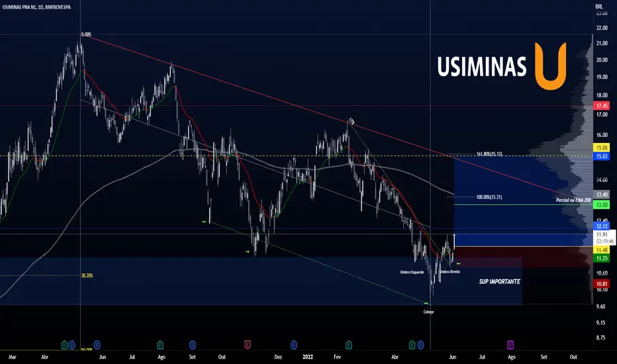Click the purple E future earnings marker near Ago 2022
617x364 pixels.
coord(510,345)
